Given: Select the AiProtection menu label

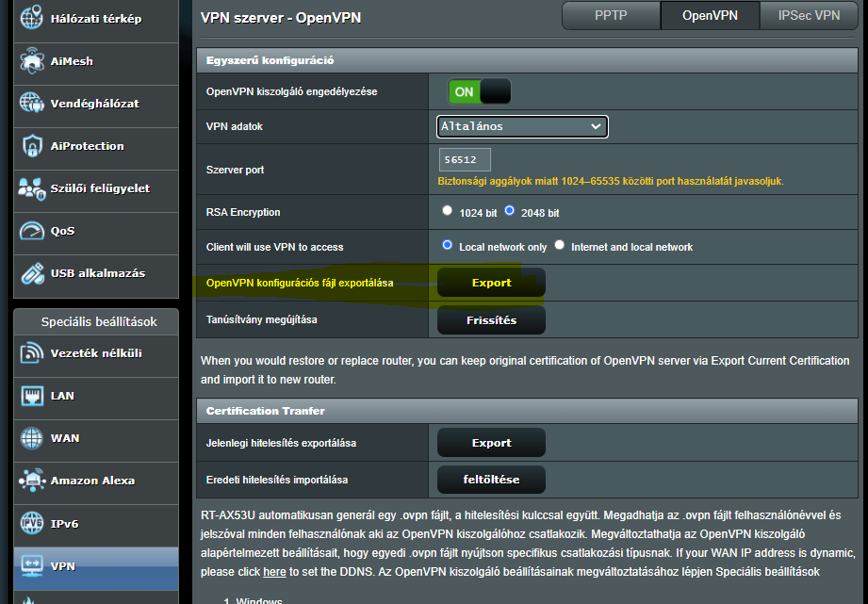Looking at the screenshot, I should pos(87,146).
